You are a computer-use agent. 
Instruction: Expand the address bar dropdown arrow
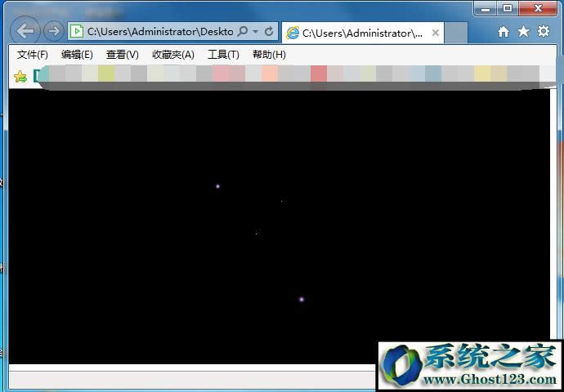256,32
